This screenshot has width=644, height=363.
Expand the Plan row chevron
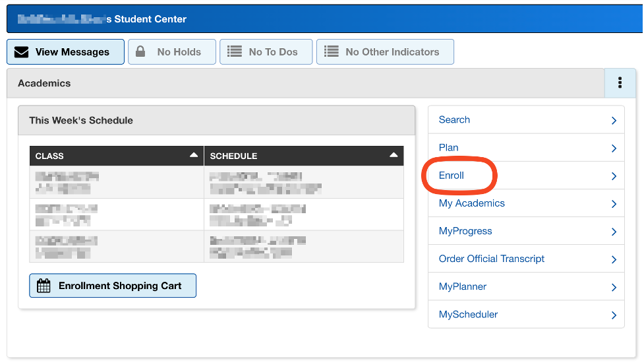(614, 148)
